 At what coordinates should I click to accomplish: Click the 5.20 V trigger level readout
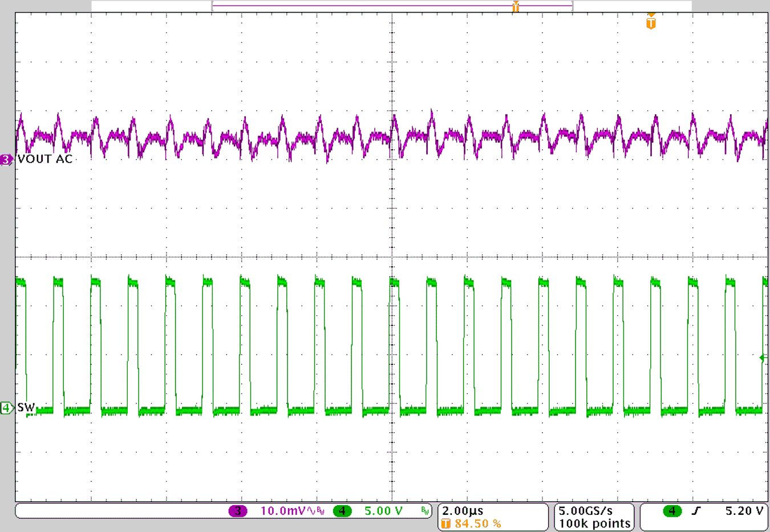coord(745,511)
